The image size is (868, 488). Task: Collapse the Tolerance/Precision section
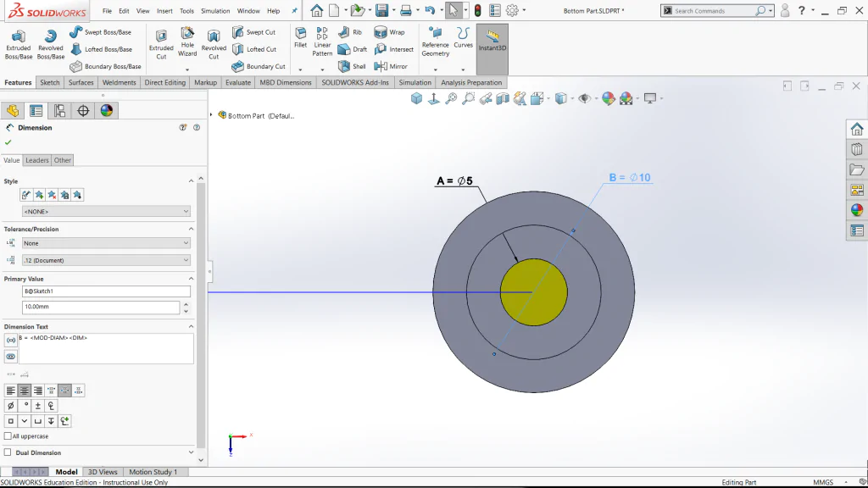(191, 229)
